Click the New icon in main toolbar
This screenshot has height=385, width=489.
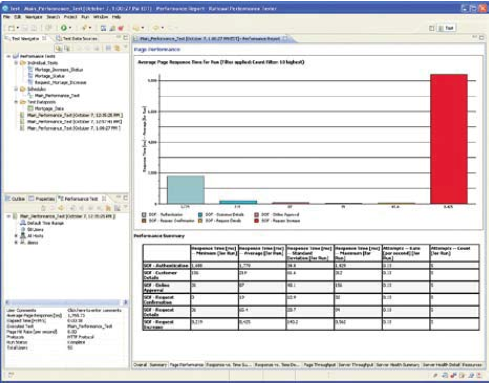(11, 28)
